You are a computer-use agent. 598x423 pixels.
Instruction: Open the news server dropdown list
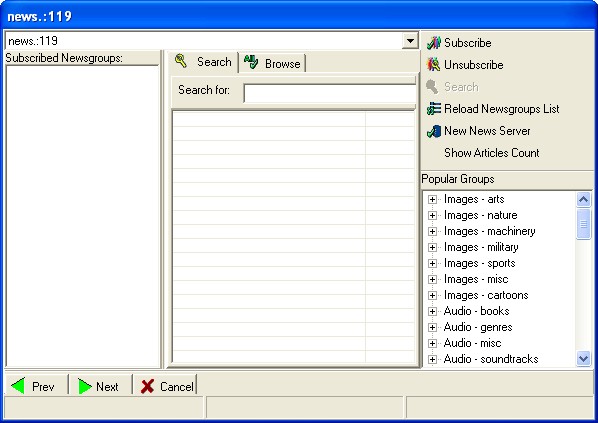pos(410,40)
